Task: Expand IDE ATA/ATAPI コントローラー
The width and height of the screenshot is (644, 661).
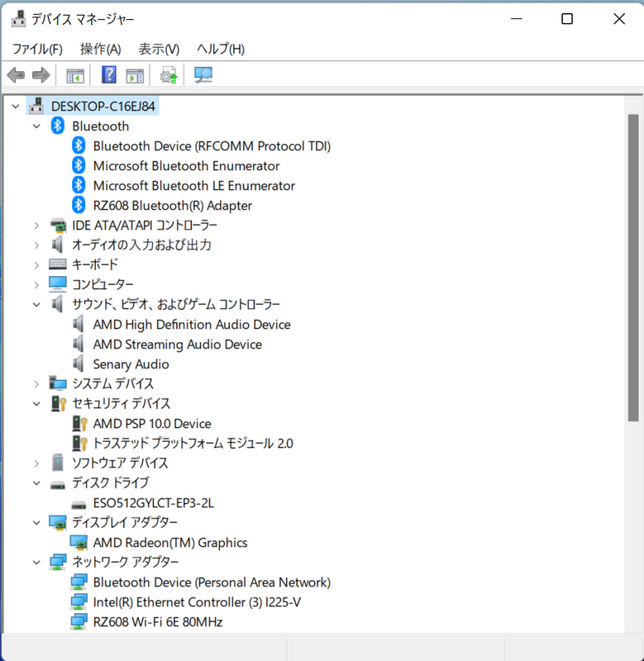Action: pos(36,226)
